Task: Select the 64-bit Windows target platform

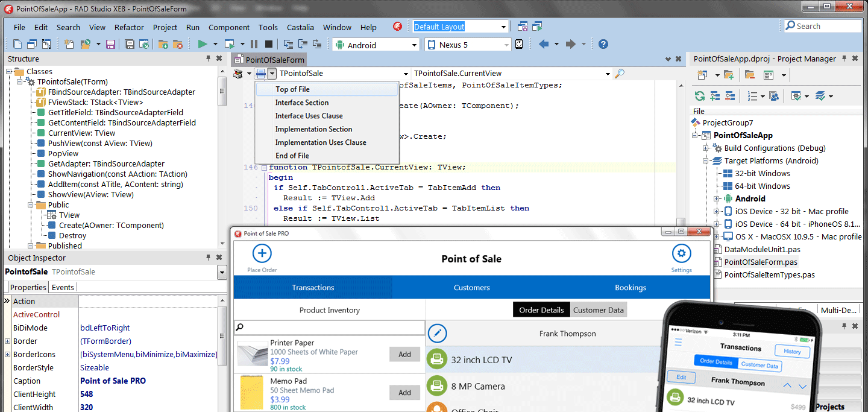Action: coord(763,186)
